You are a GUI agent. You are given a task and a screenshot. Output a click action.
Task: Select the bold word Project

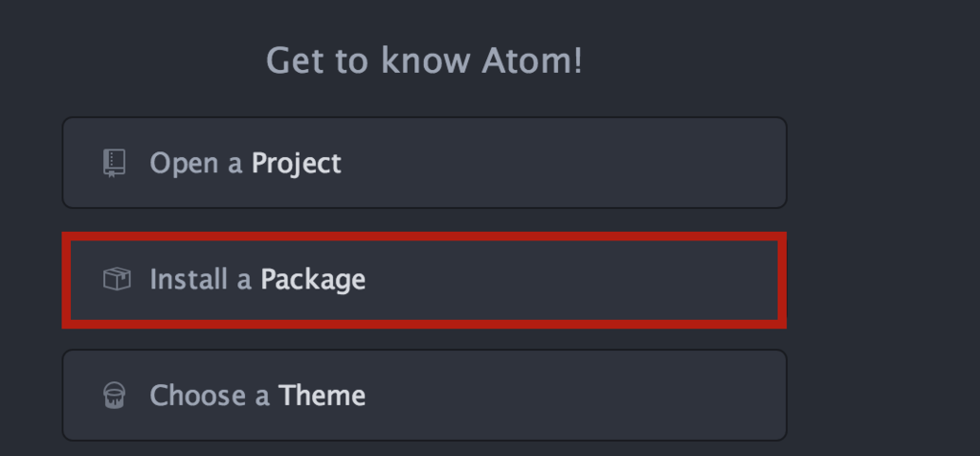(297, 164)
